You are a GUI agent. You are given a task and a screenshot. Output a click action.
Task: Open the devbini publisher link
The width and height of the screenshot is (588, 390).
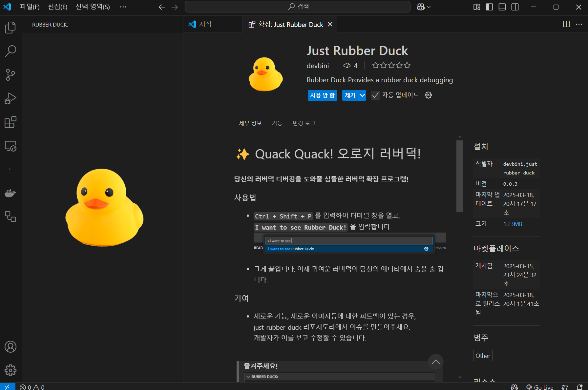[318, 66]
